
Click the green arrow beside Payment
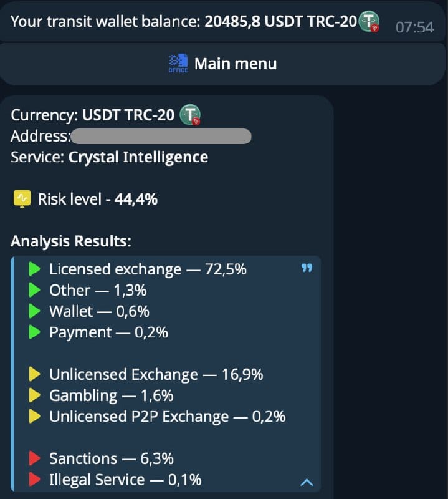pyautogui.click(x=34, y=332)
